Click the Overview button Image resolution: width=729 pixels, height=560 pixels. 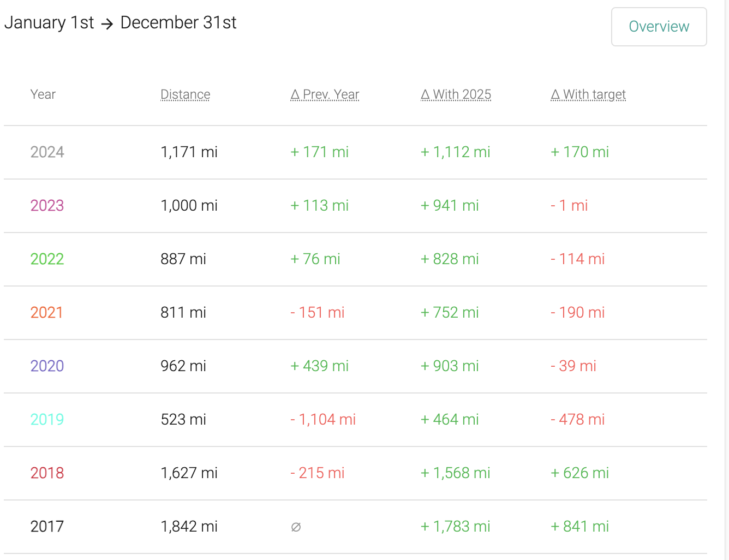point(659,27)
